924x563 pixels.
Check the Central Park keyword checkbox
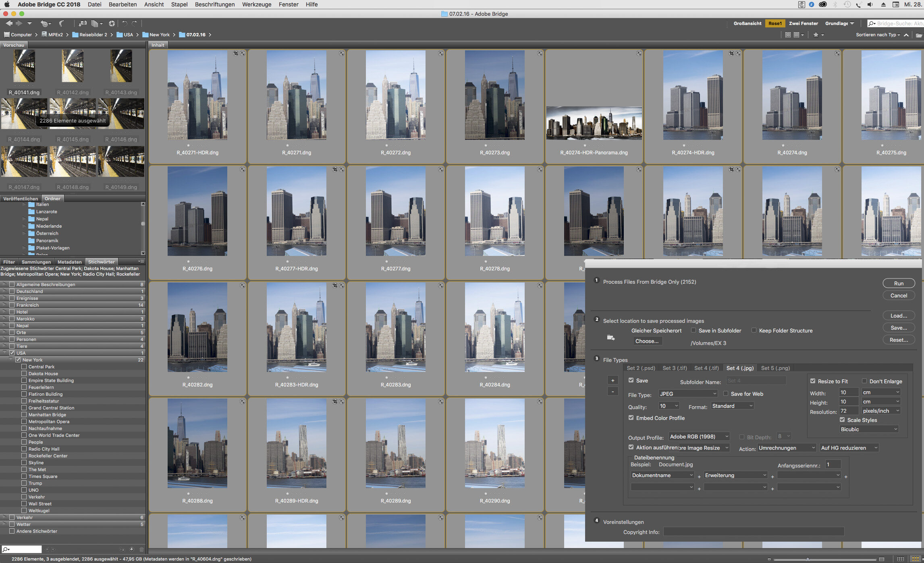coord(24,367)
